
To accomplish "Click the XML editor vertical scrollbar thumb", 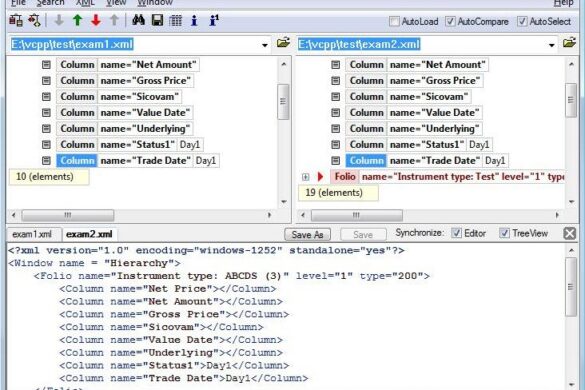I will tap(571, 287).
